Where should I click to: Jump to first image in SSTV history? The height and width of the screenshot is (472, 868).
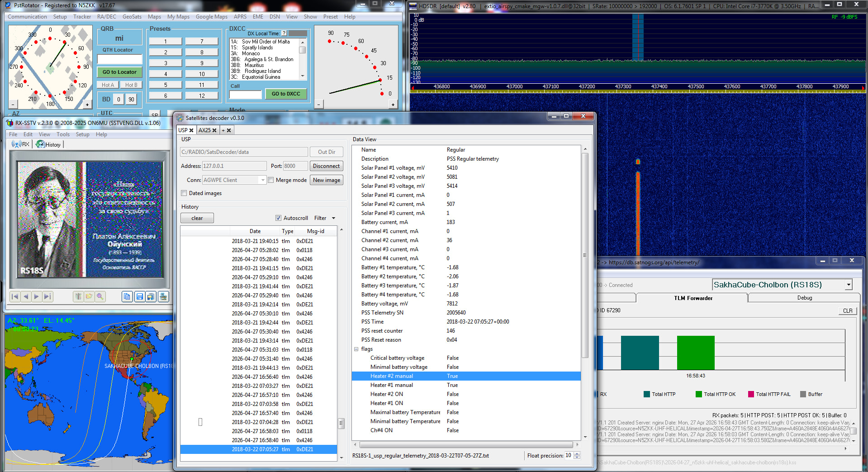[15, 296]
